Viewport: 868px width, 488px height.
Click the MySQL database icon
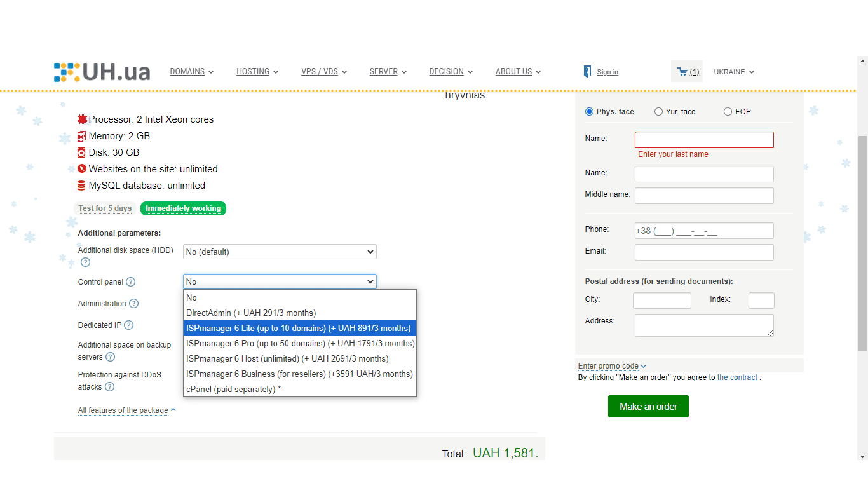81,186
